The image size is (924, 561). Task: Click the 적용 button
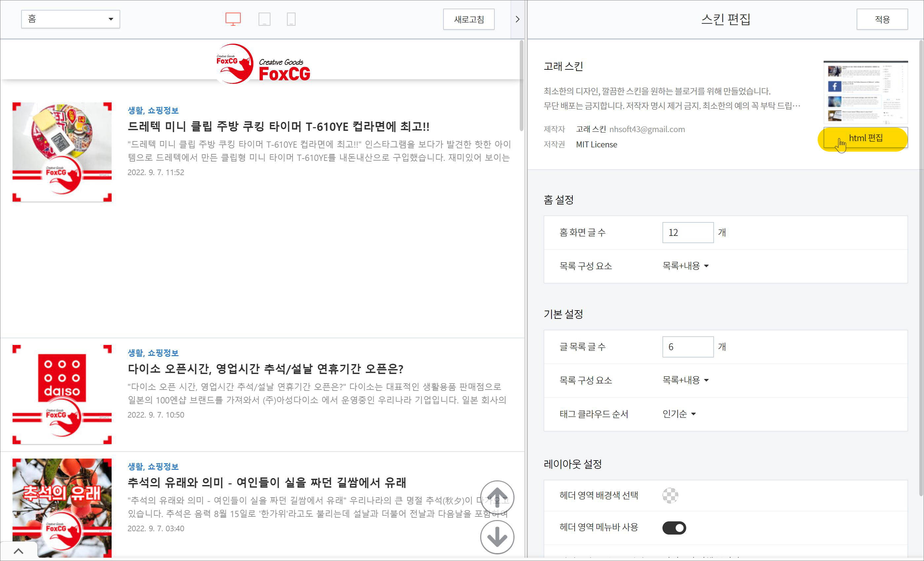tap(882, 19)
